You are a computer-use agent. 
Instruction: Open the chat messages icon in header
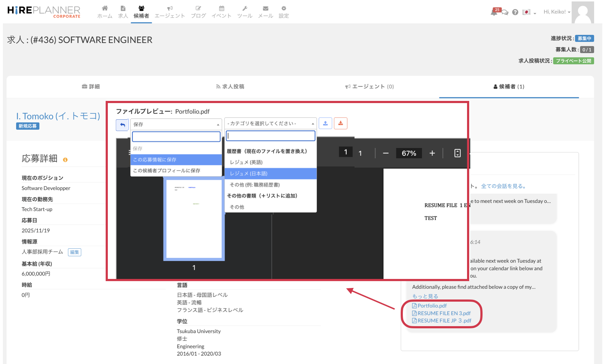pos(505,13)
